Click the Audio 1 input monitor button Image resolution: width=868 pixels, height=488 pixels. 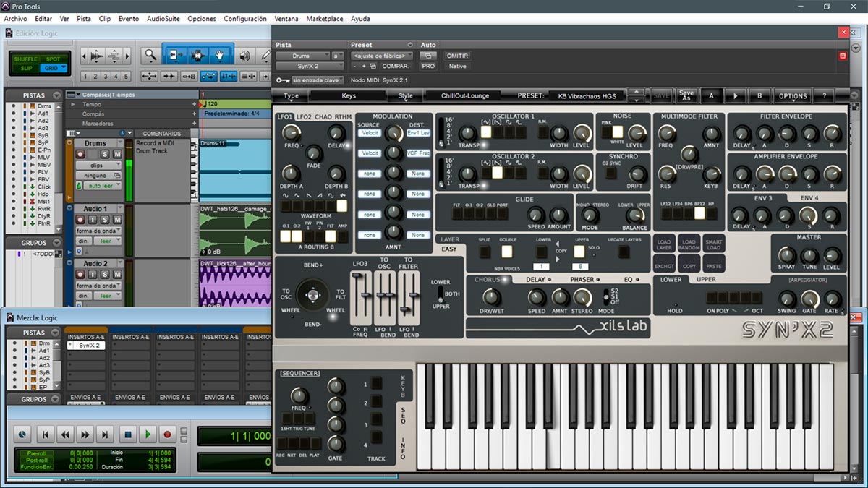pos(93,220)
